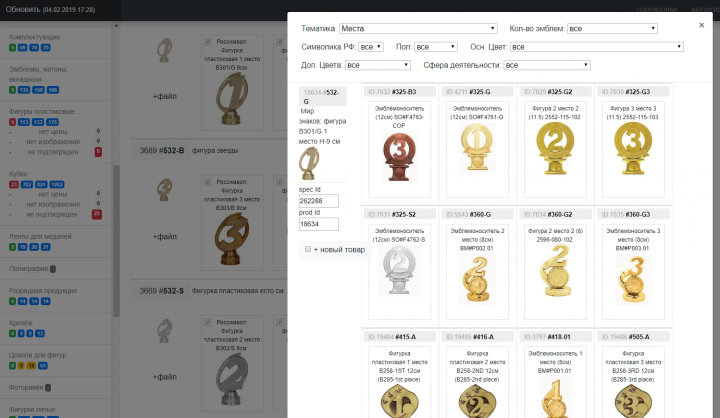Open the Сфера деятельности dropdown
Viewport: 720px width, 418px height.
tap(547, 65)
